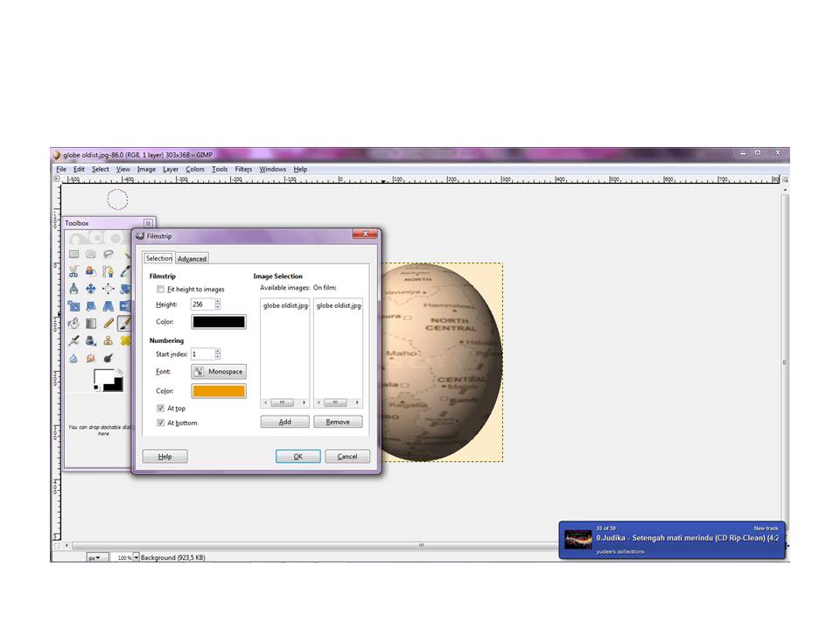Decrease Start index with down stepper
The image size is (840, 630).
tap(218, 357)
